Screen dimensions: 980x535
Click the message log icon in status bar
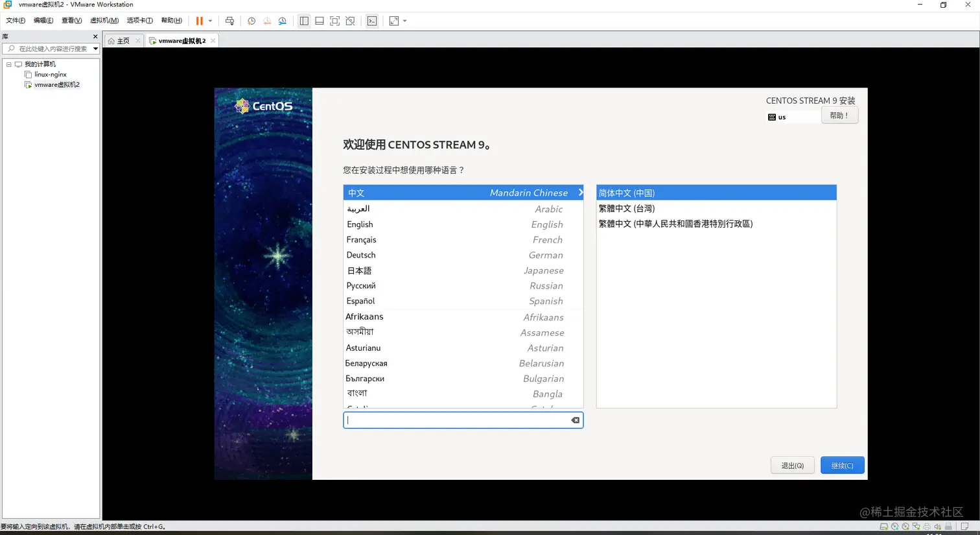[965, 527]
